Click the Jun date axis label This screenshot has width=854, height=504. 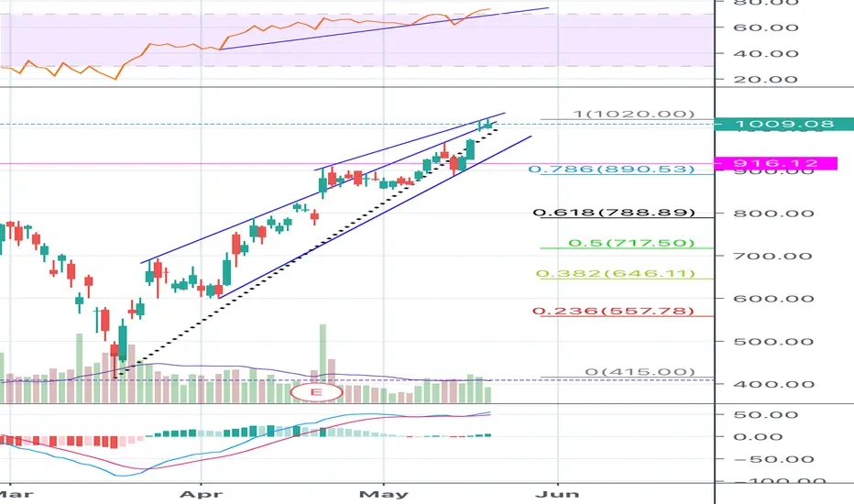point(557,494)
